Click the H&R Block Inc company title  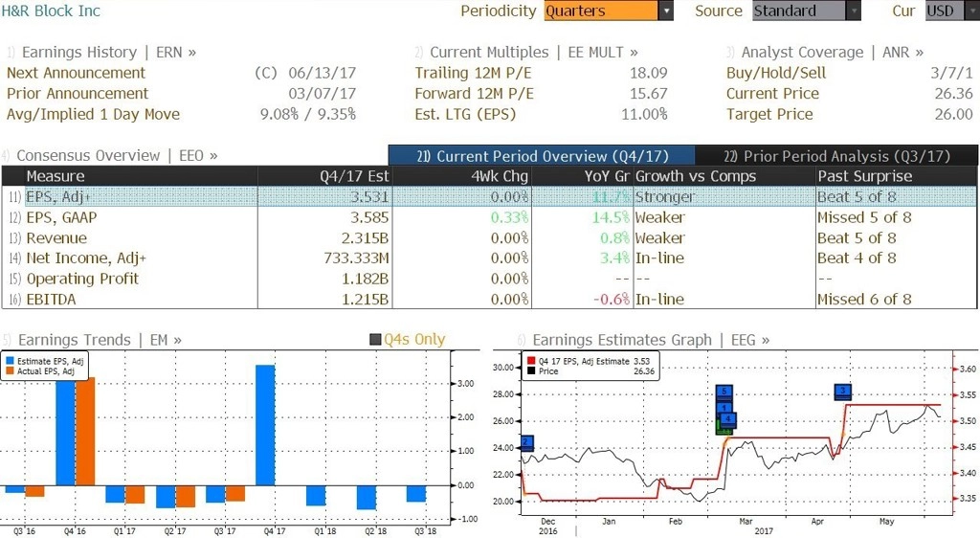[51, 11]
